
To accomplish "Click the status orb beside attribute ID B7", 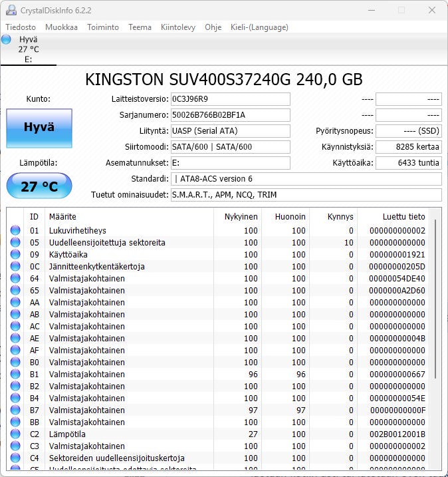I will pyautogui.click(x=15, y=410).
